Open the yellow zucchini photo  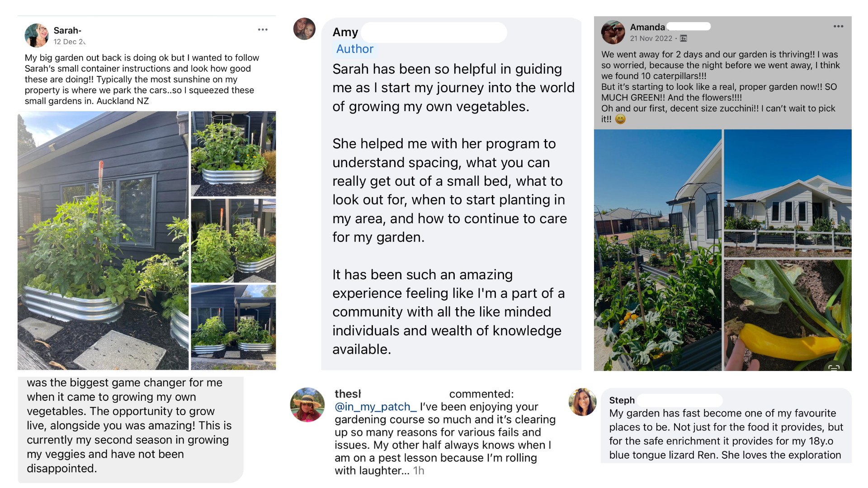click(x=788, y=315)
